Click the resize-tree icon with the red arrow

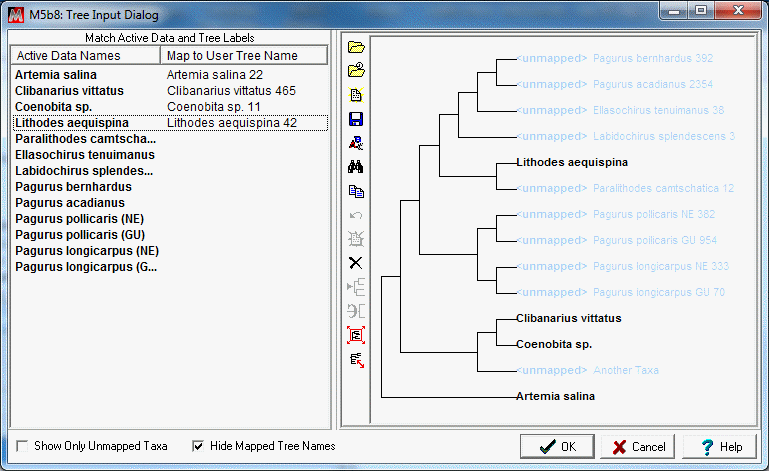click(357, 360)
